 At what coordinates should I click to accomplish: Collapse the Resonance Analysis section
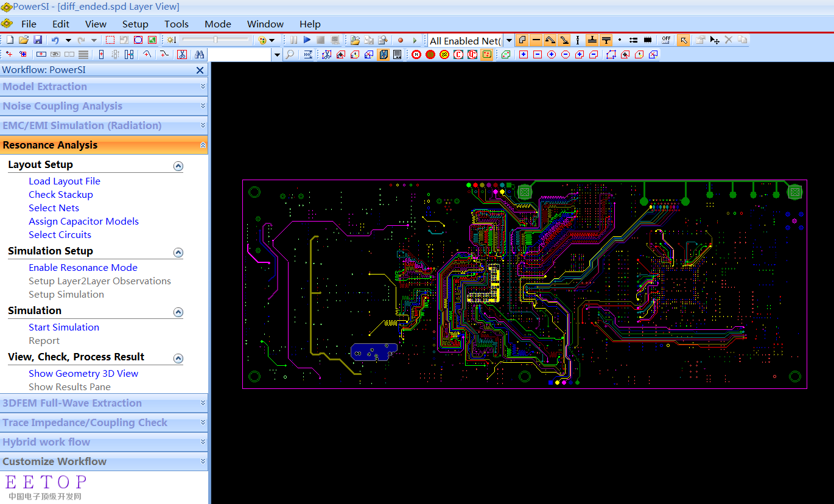[103, 145]
